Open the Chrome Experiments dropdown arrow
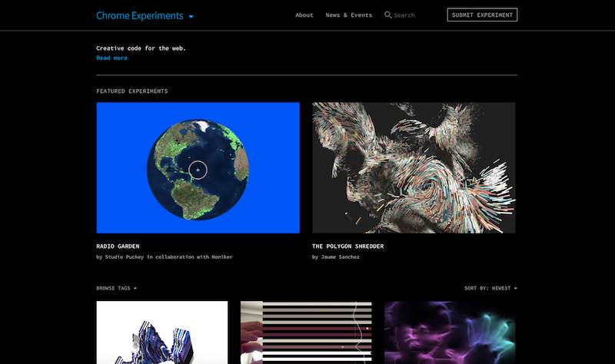This screenshot has height=364, width=615. 191,16
